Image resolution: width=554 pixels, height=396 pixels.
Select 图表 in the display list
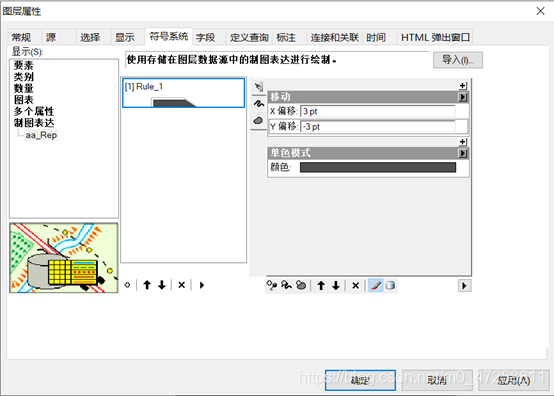tap(24, 100)
